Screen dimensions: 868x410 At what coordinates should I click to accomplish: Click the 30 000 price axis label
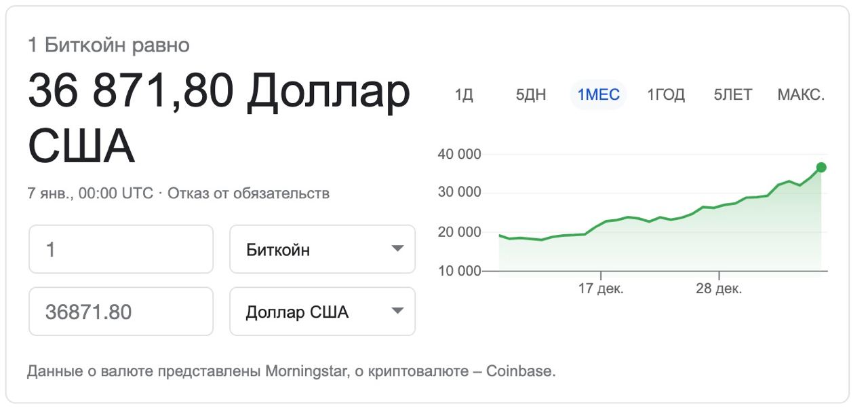[460, 193]
